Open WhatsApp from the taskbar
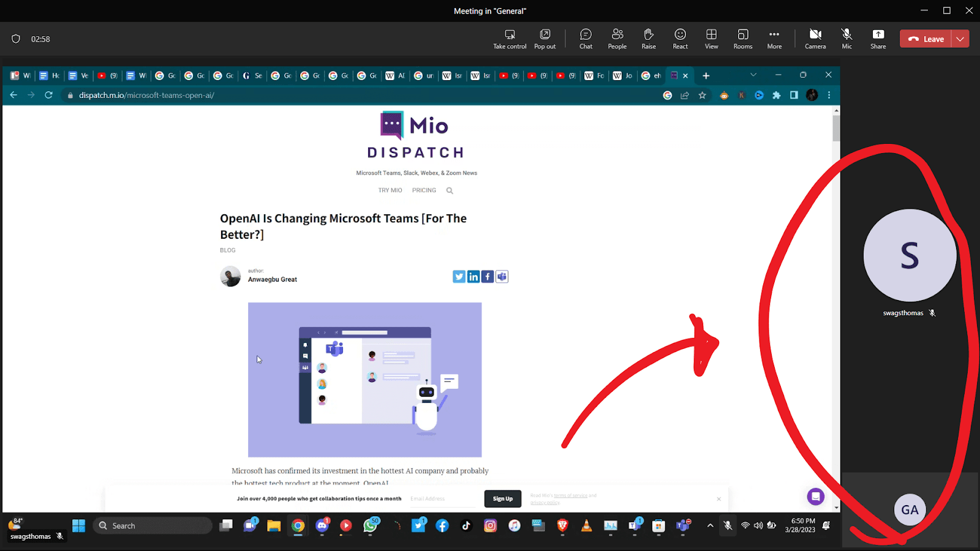 point(371,525)
